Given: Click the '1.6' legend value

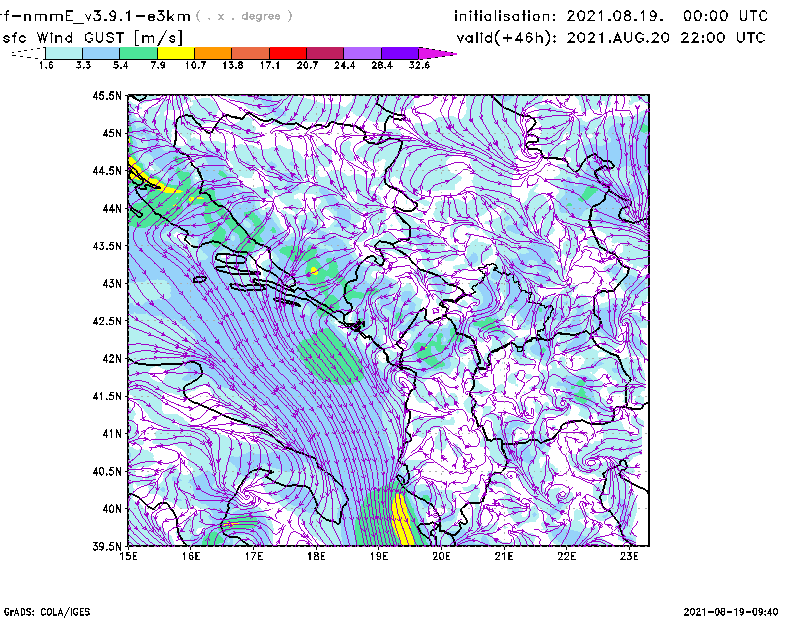Looking at the screenshot, I should [x=46, y=65].
